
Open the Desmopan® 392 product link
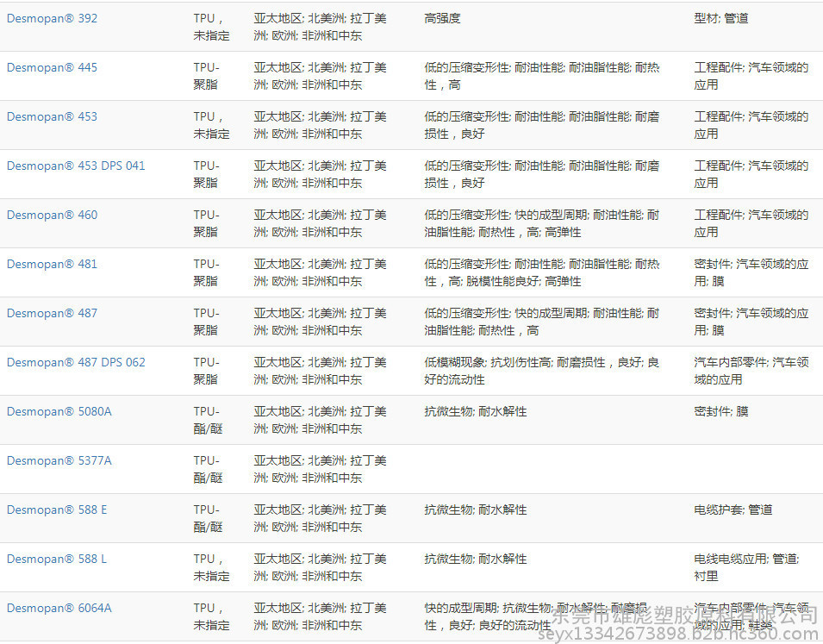52,18
